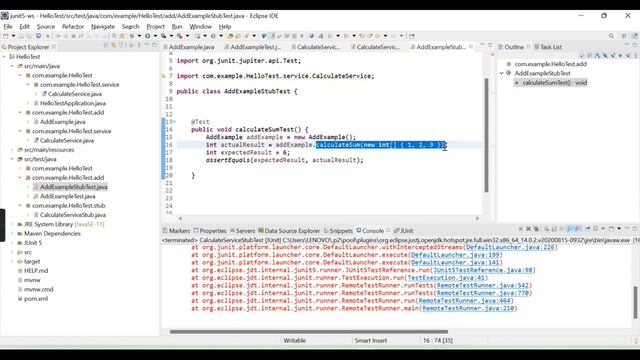Close the AddExampleStub editor tab
The width and height of the screenshot is (640, 360).
[x=471, y=47]
